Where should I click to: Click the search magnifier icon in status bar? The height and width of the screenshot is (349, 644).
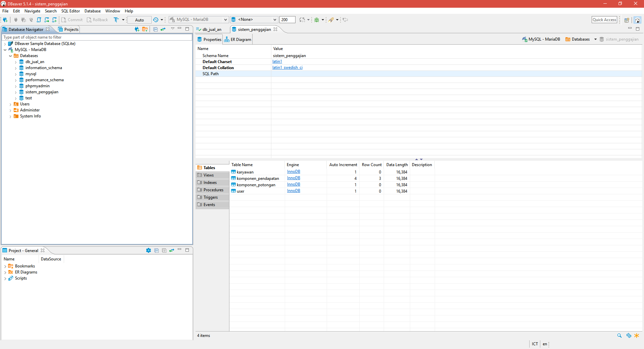coord(619,336)
